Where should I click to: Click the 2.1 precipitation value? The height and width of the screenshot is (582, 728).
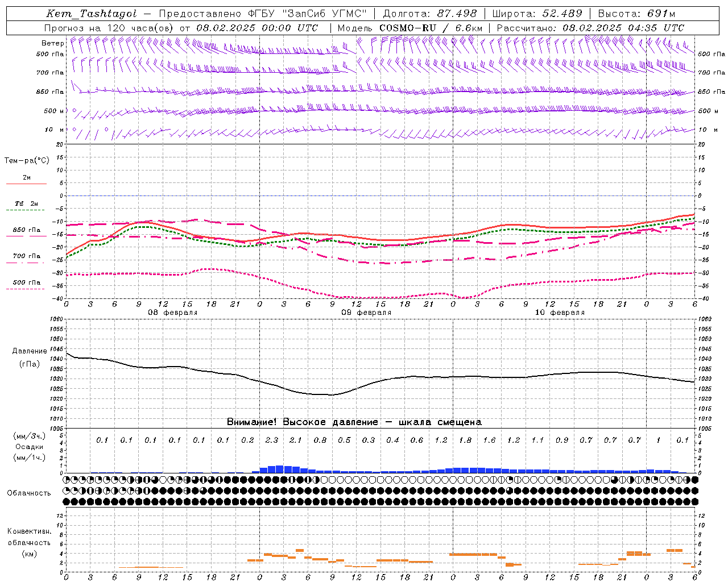(296, 440)
